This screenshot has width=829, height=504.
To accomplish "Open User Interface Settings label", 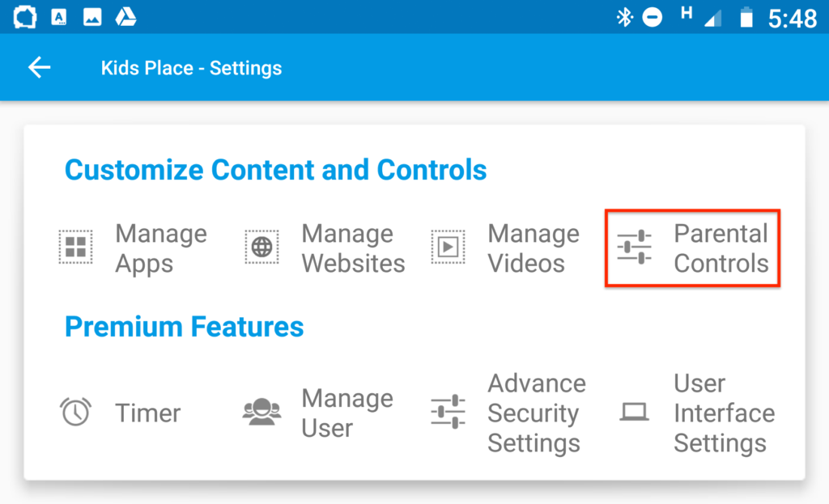I will pyautogui.click(x=725, y=413).
